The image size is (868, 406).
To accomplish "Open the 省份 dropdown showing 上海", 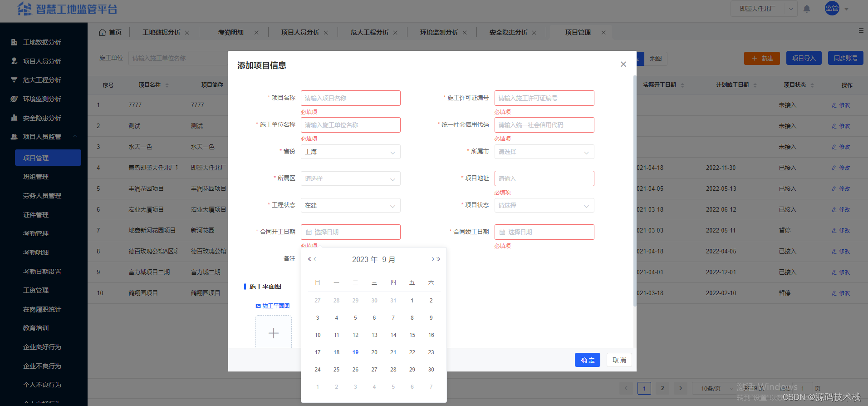I will (350, 152).
